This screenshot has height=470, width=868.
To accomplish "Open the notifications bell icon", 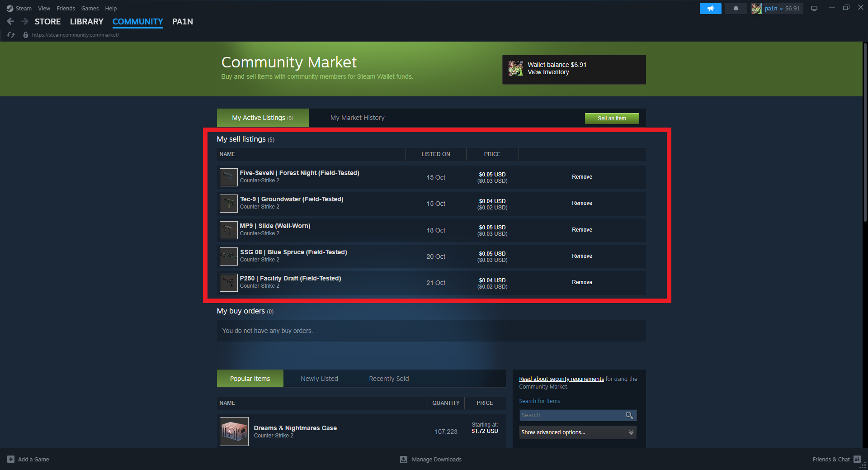I will pyautogui.click(x=736, y=9).
